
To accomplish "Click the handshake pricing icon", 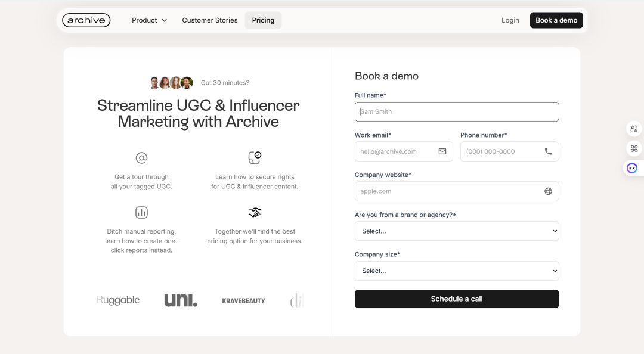I will [x=255, y=212].
